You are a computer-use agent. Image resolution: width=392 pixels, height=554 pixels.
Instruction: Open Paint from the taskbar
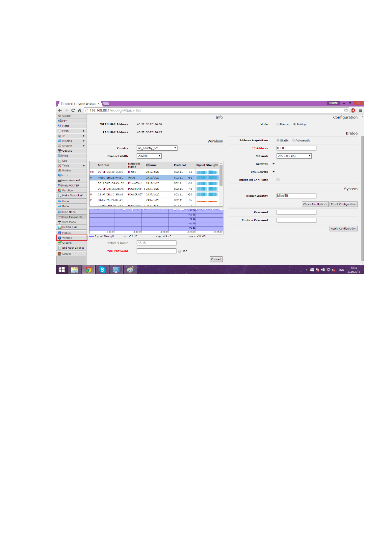(130, 270)
